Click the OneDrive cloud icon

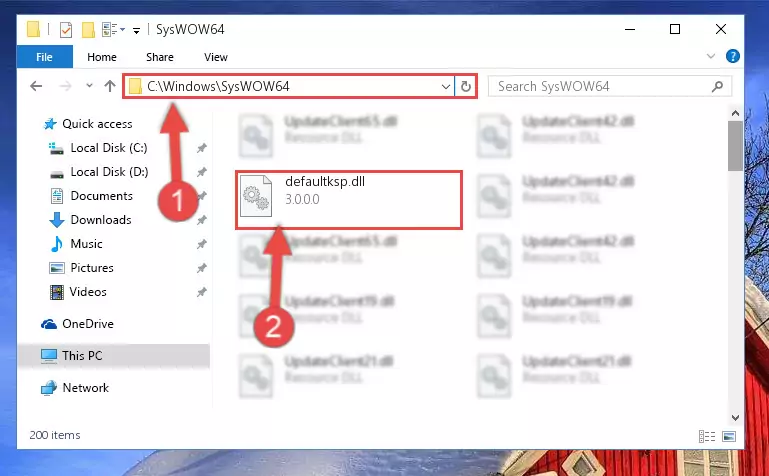[49, 324]
